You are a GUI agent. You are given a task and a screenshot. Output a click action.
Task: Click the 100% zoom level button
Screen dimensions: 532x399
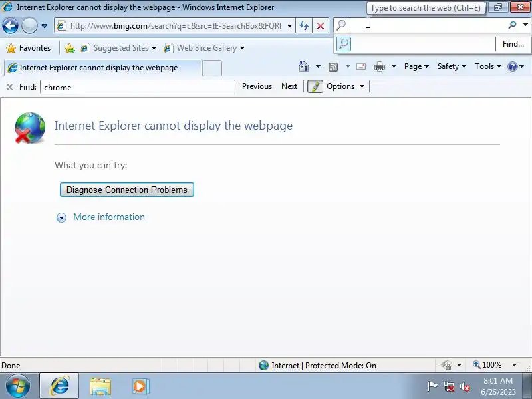click(487, 365)
